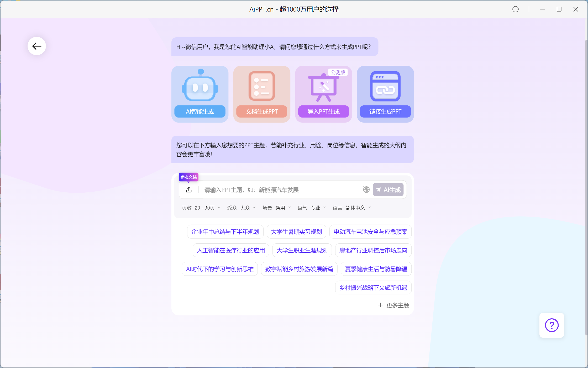The image size is (588, 368).
Task: Click the robot icon for AI generation
Action: 200,85
